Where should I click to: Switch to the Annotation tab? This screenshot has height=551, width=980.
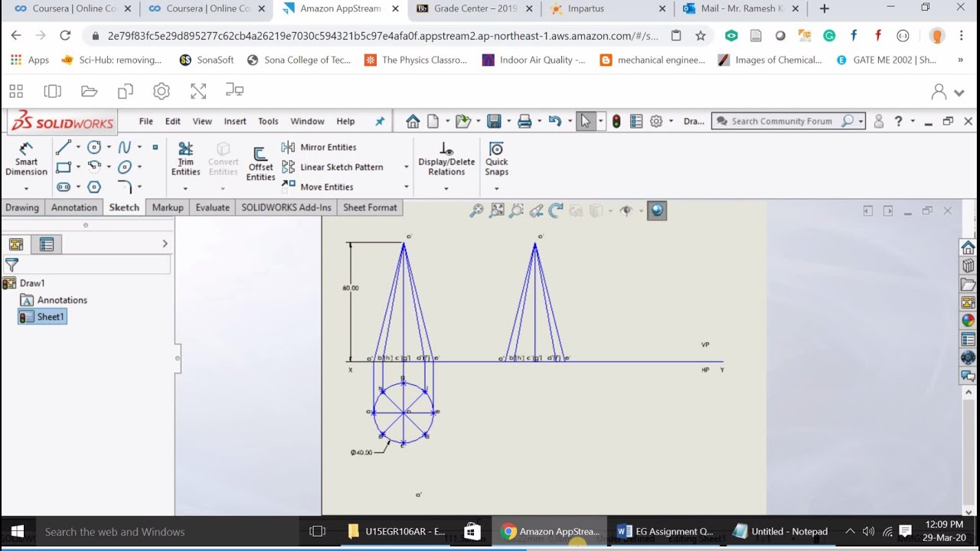(74, 207)
